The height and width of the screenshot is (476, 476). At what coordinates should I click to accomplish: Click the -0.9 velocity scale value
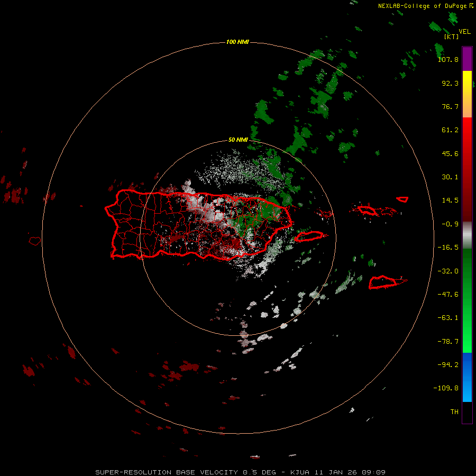pos(450,224)
